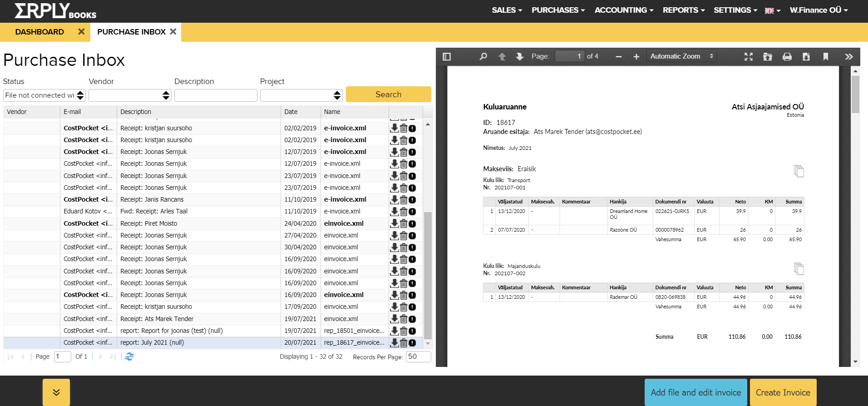Download file in July 2021 report row
Viewport: 868px width, 406px height.
click(x=395, y=343)
